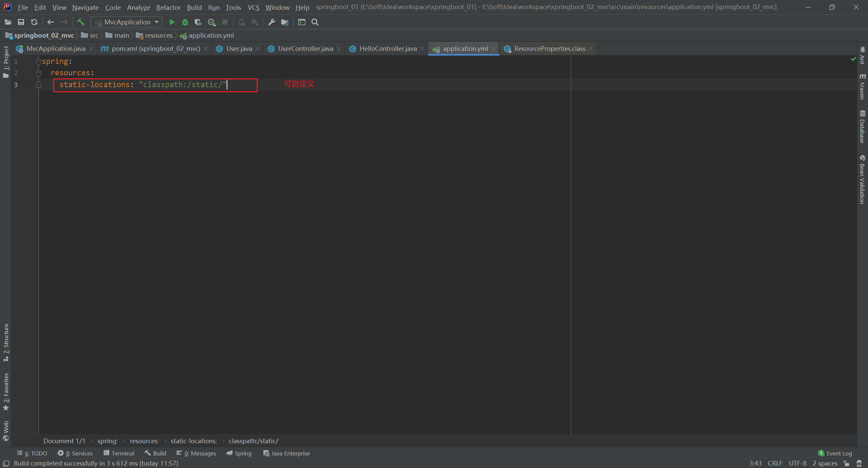Open the Tools menu
Image resolution: width=868 pixels, height=468 pixels.
pos(233,7)
